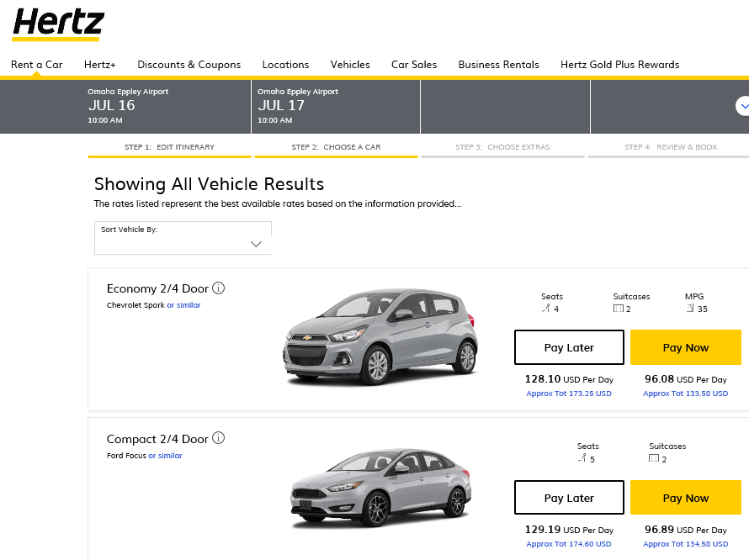
Task: Open info icon for Compact 2/4 Door
Action: click(x=218, y=438)
